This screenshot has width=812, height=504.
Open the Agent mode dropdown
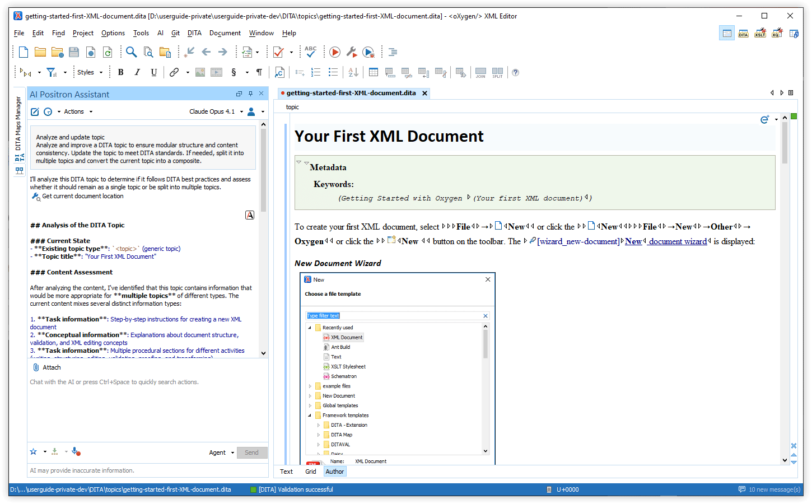pos(222,452)
